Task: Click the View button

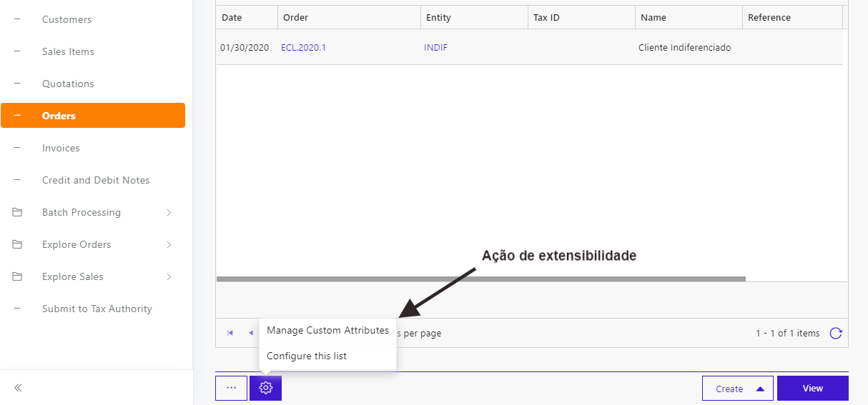Action: (812, 389)
